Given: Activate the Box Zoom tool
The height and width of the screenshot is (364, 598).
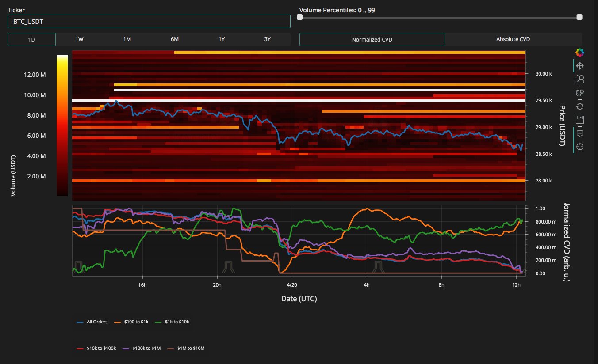Looking at the screenshot, I should (579, 79).
